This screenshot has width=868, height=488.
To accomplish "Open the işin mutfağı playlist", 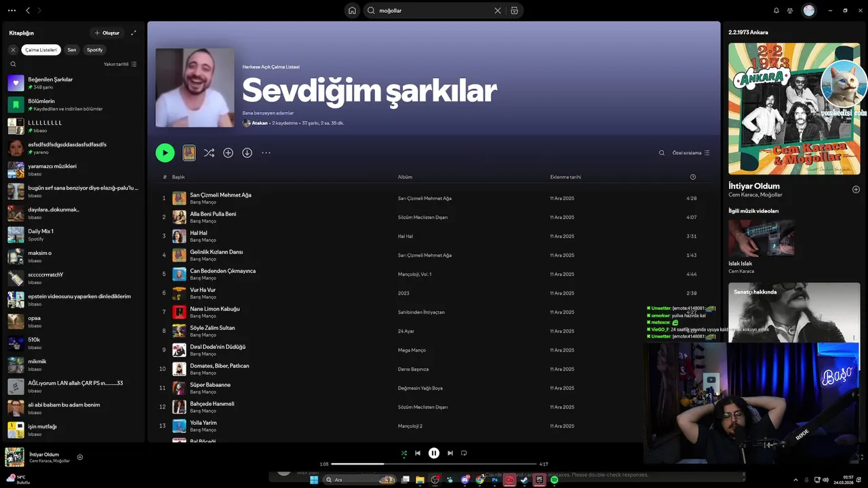I will pyautogui.click(x=73, y=430).
